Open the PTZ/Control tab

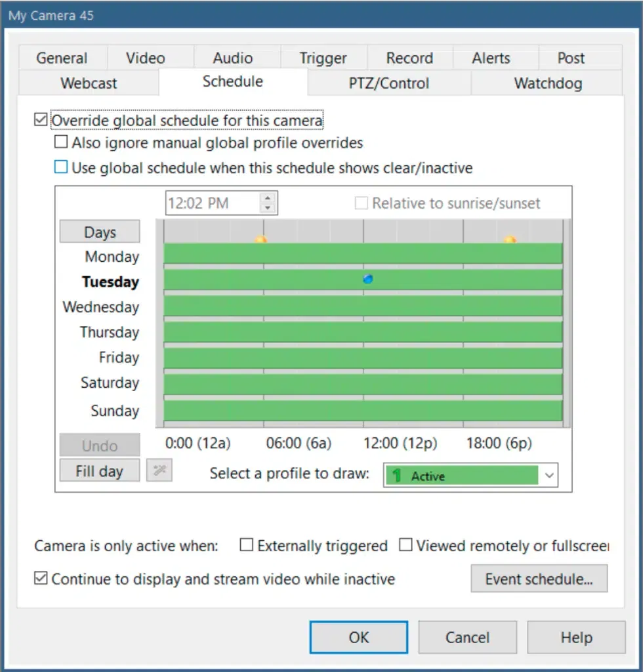[388, 83]
